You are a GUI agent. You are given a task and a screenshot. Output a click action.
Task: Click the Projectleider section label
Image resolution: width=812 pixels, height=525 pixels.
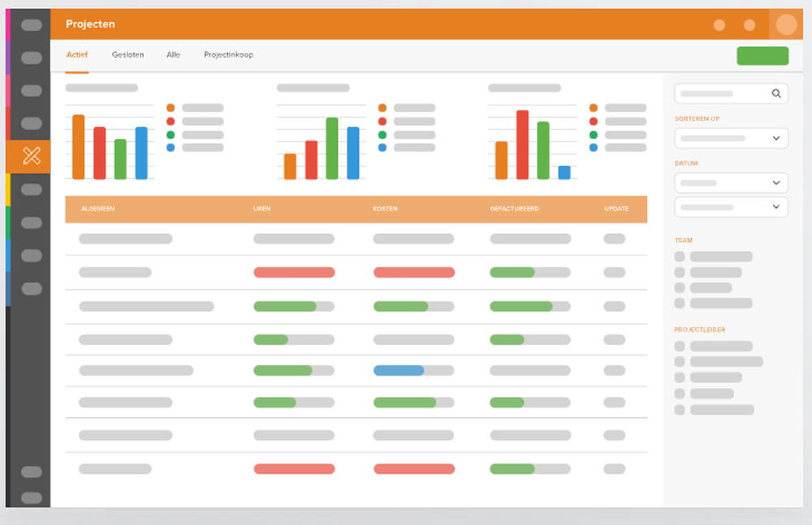click(700, 330)
